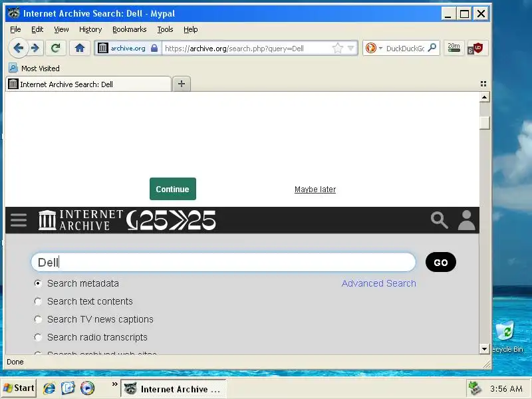
Task: Launch Windows Media Player quick launch icon
Action: click(x=87, y=388)
